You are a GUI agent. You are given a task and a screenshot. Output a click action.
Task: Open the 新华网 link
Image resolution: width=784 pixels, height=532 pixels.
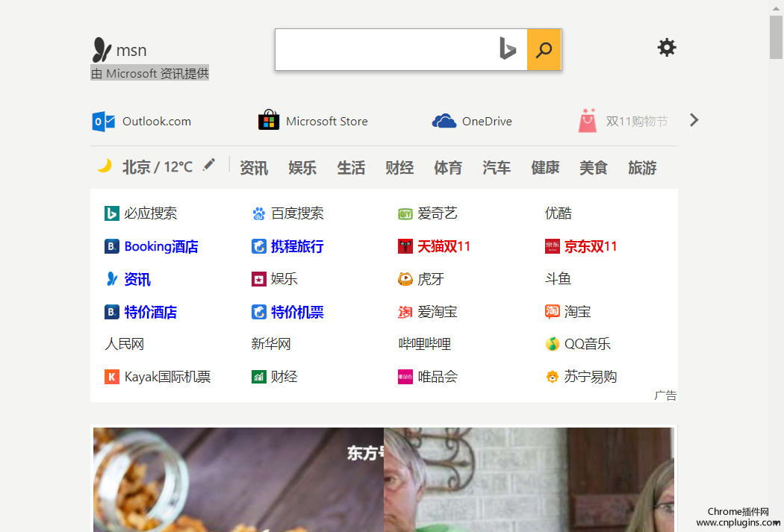[x=271, y=344]
